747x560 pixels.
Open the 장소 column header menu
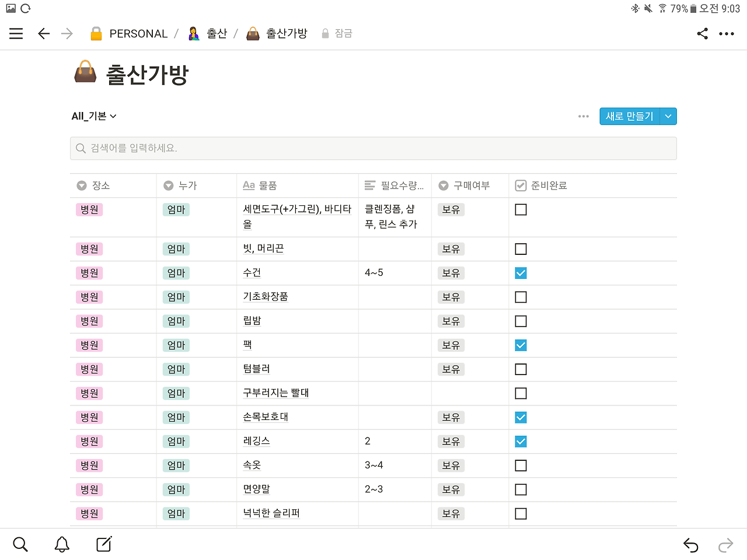(x=113, y=185)
